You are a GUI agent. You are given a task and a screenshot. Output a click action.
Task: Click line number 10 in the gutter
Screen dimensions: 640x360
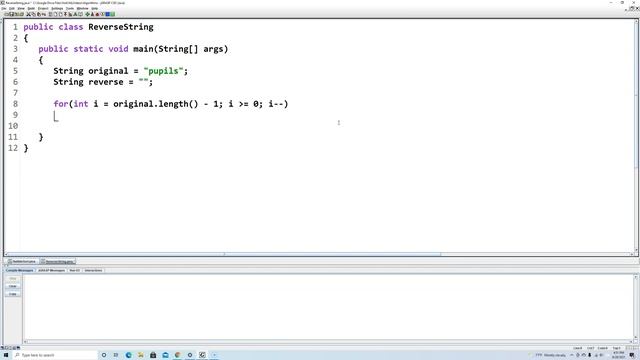13,126
